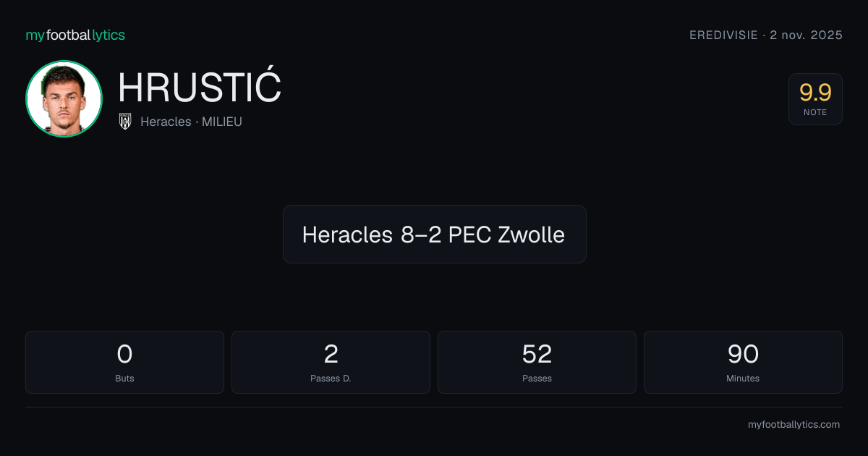Select the 52 Passes stat card
868x456 pixels.
click(x=537, y=362)
